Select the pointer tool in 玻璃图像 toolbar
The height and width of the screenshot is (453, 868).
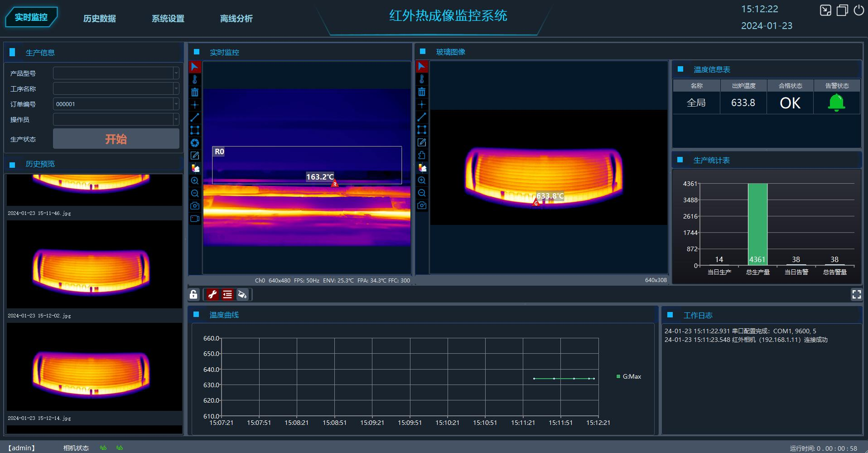pyautogui.click(x=422, y=67)
